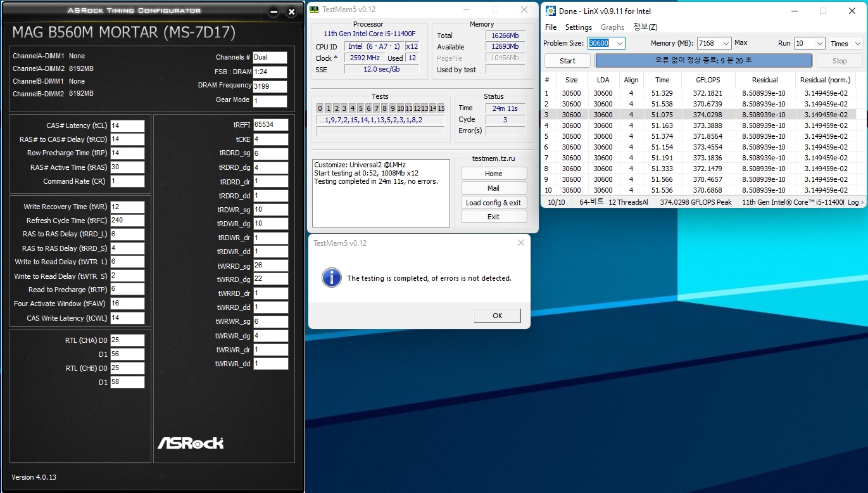
Task: Click the CAS Write Latency (tCWL) field
Action: pos(127,318)
